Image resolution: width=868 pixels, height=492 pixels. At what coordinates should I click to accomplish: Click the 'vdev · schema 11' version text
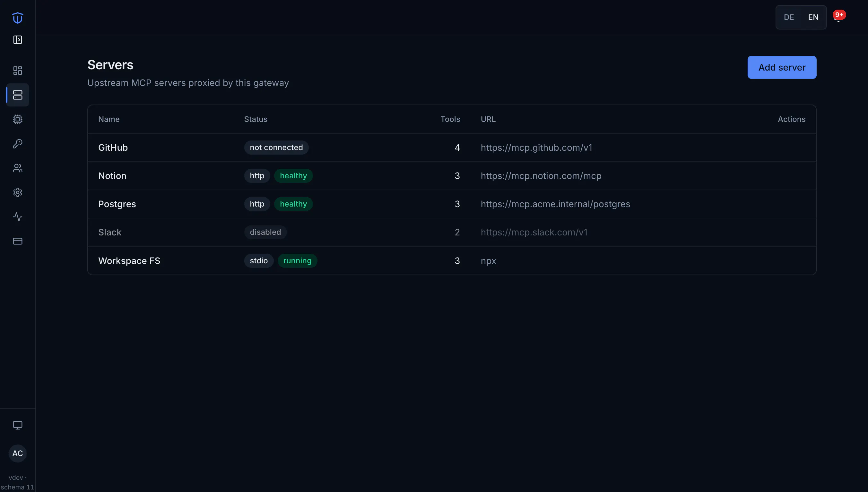coord(18,482)
